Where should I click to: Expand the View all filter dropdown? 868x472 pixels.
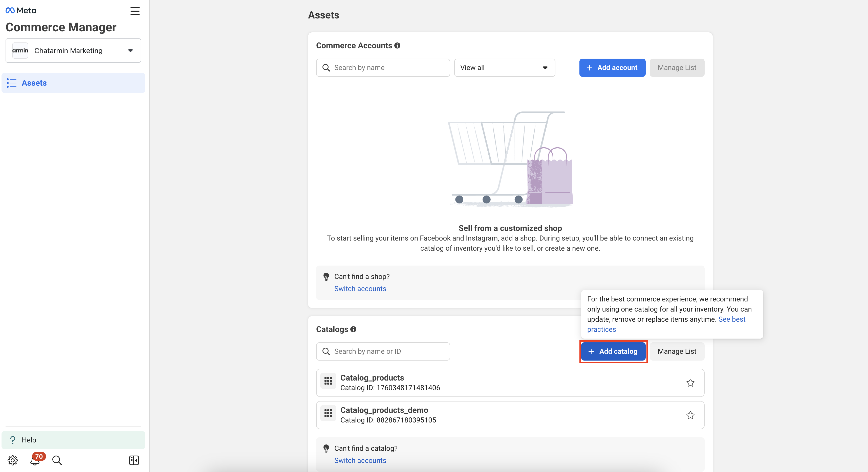pyautogui.click(x=504, y=68)
